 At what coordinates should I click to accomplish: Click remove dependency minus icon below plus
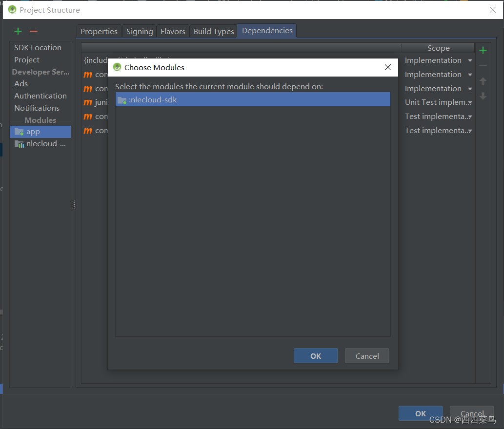pyautogui.click(x=483, y=65)
